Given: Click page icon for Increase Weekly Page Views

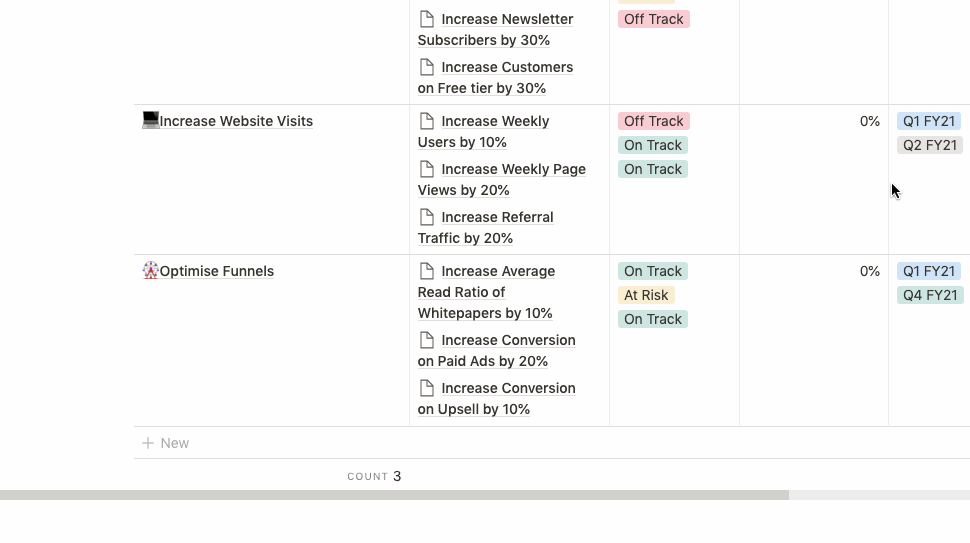Looking at the screenshot, I should tap(427, 169).
